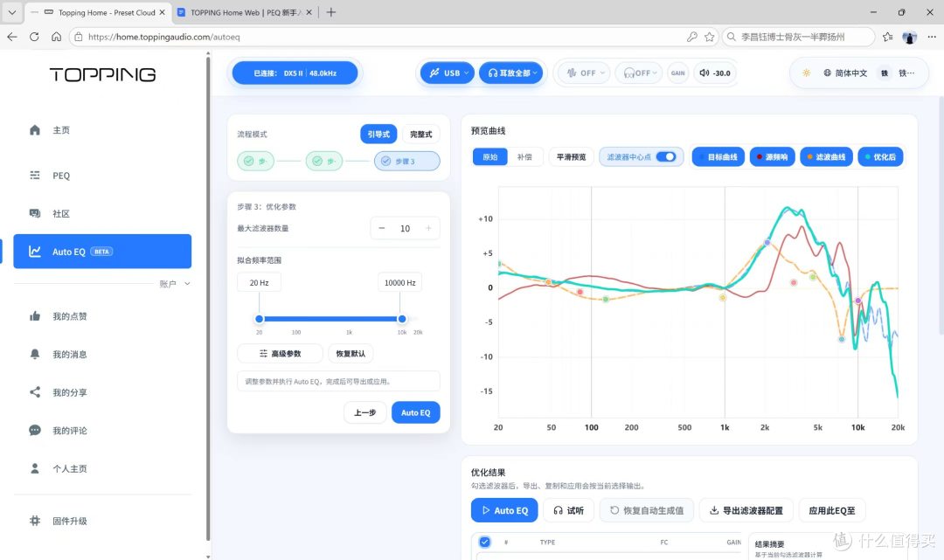Click the lower frequency range slider handle
Screen dimensions: 944x560
(259, 319)
